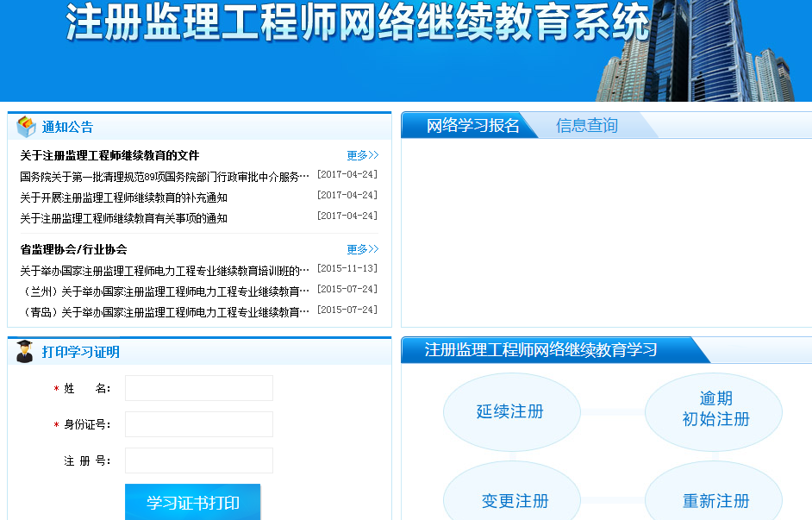This screenshot has width=812, height=520.
Task: Open the 网络学习报名 tab
Action: point(472,126)
